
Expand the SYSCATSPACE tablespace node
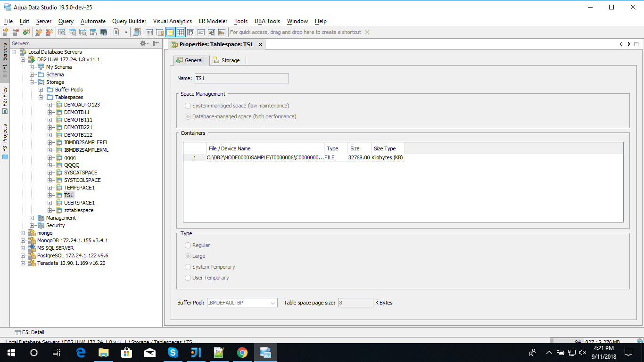tap(50, 173)
